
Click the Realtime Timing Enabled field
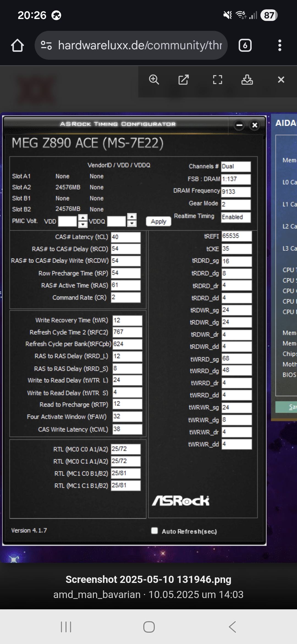236,217
